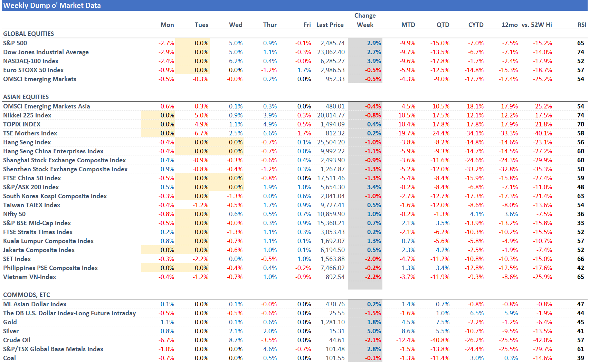Select the Hang Seng Index row label
The width and height of the screenshot is (589, 364).
click(x=27, y=142)
